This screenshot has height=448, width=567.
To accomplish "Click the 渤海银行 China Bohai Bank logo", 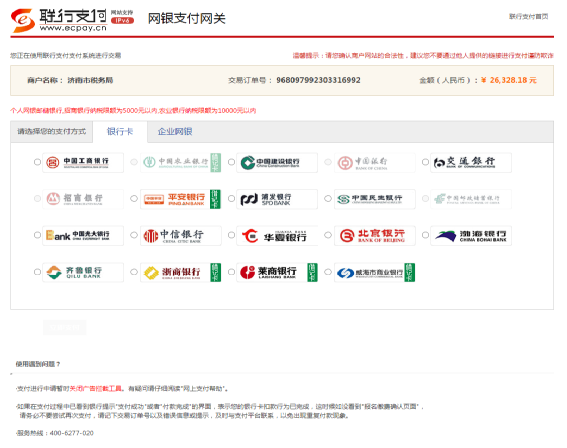I will coord(471,235).
